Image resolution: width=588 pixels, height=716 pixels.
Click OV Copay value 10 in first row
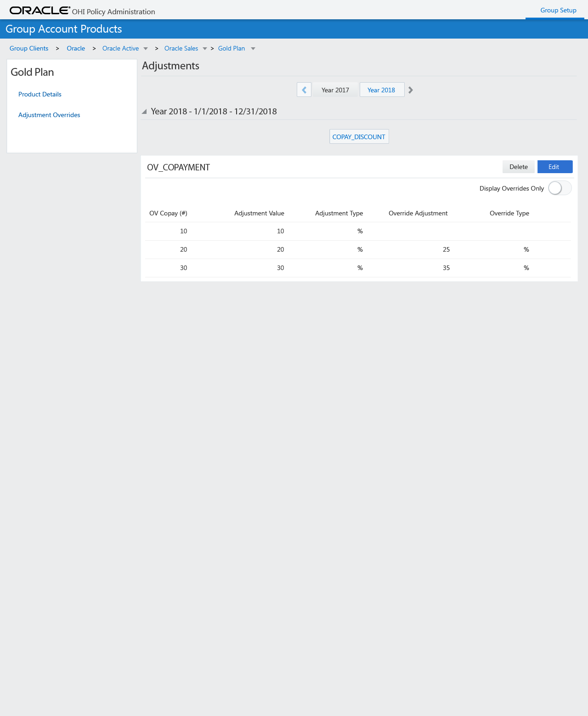[183, 231]
